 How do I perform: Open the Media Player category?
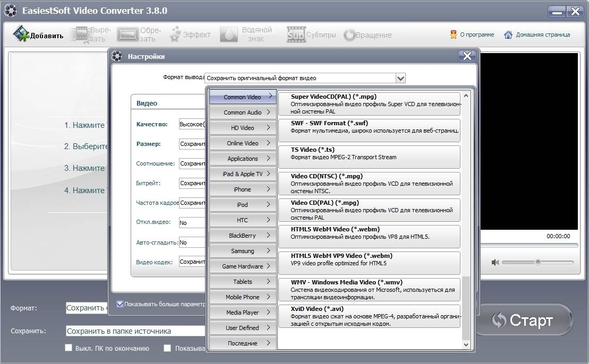click(x=243, y=312)
